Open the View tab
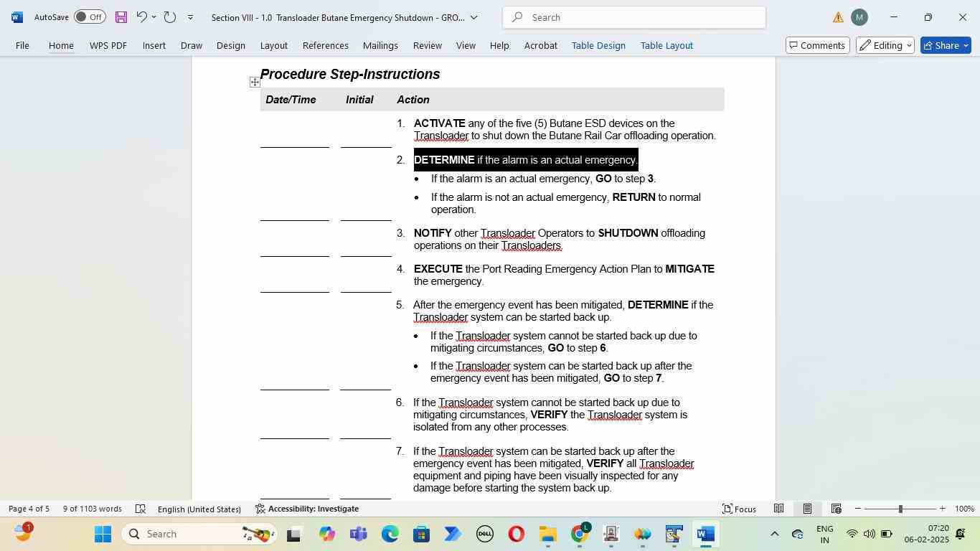 (466, 45)
